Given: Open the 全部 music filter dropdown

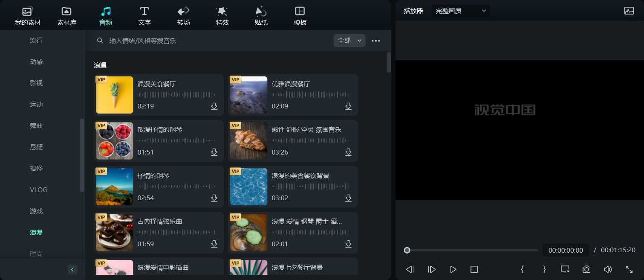Looking at the screenshot, I should pos(349,41).
